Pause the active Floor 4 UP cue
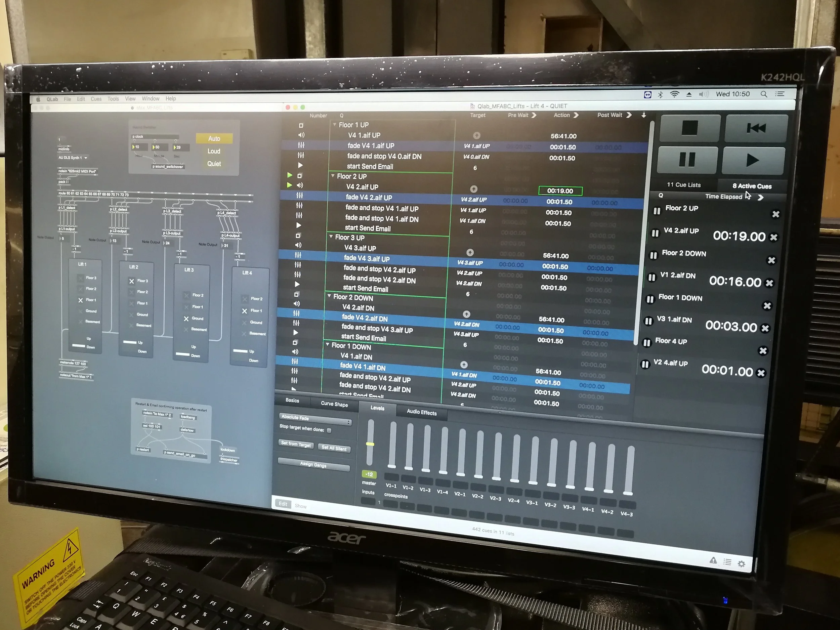The width and height of the screenshot is (840, 630). [x=647, y=343]
